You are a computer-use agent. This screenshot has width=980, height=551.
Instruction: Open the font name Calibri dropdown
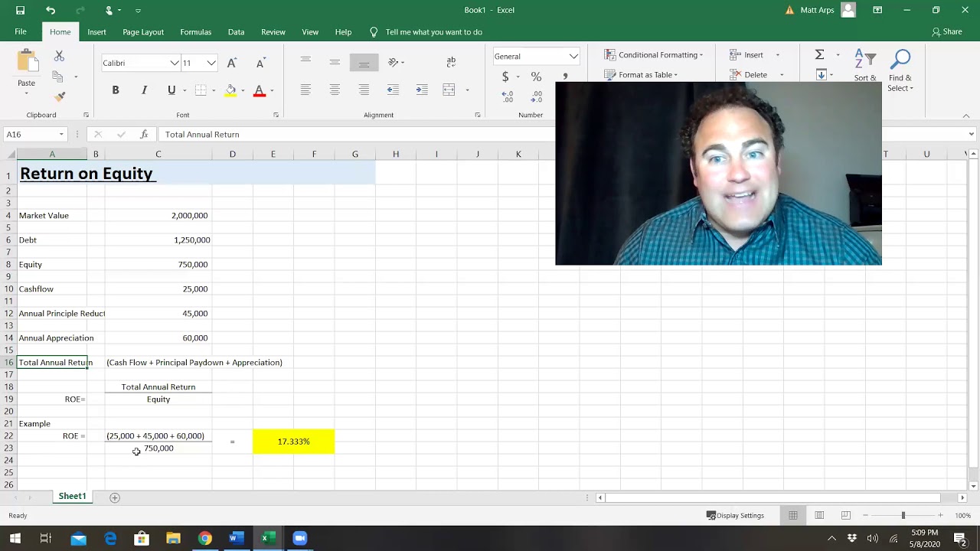[x=175, y=63]
